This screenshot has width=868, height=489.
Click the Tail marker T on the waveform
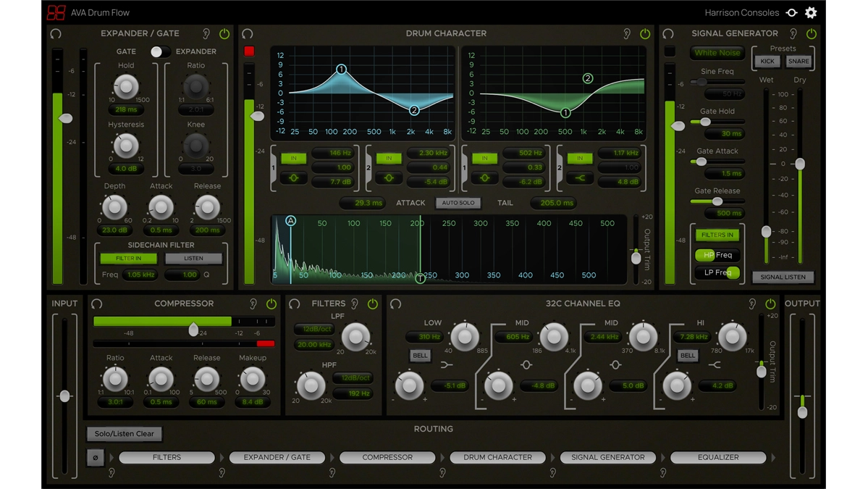pyautogui.click(x=420, y=278)
